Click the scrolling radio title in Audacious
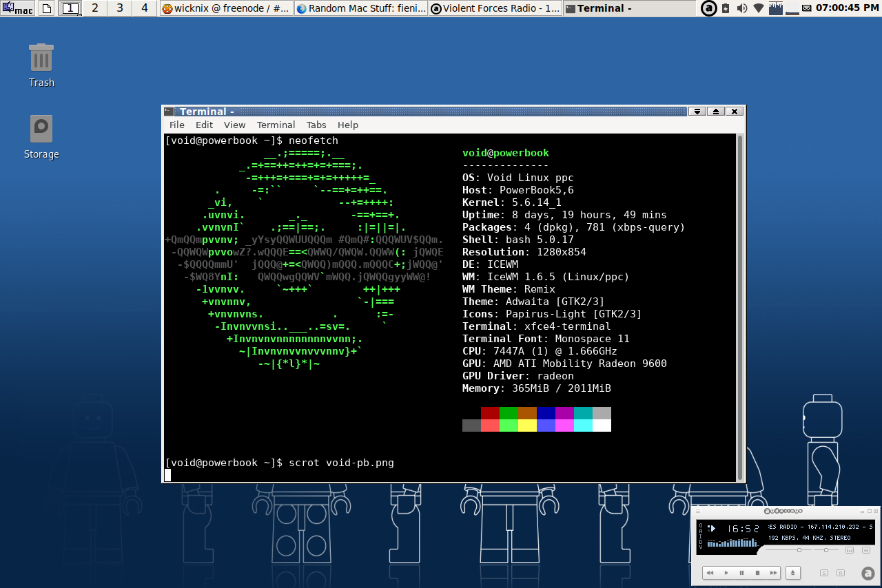The image size is (882, 588). point(820,527)
